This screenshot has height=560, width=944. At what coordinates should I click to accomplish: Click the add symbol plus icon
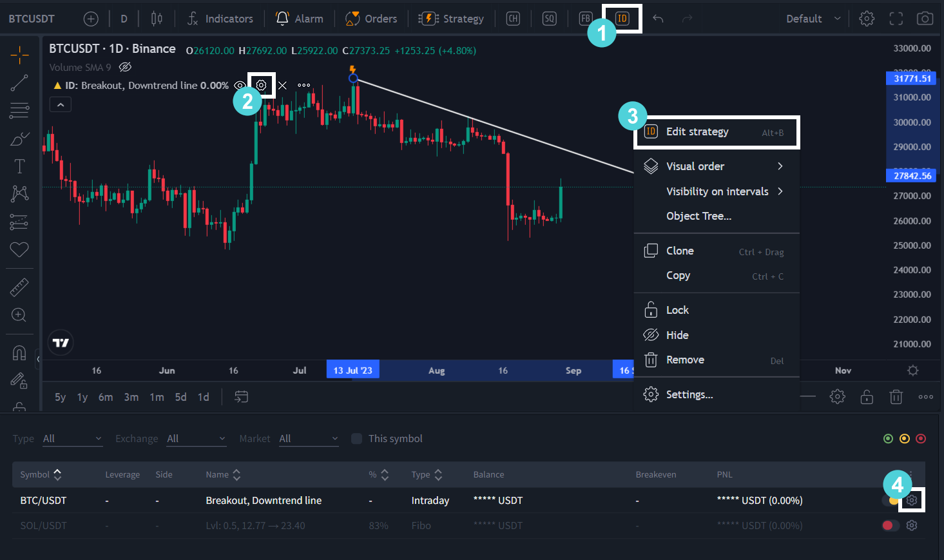91,19
